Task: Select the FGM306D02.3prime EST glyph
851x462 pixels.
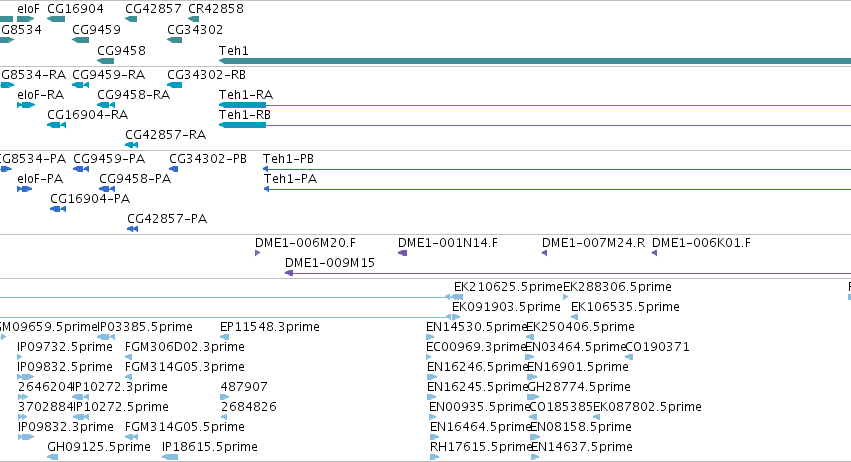Action: [129, 357]
